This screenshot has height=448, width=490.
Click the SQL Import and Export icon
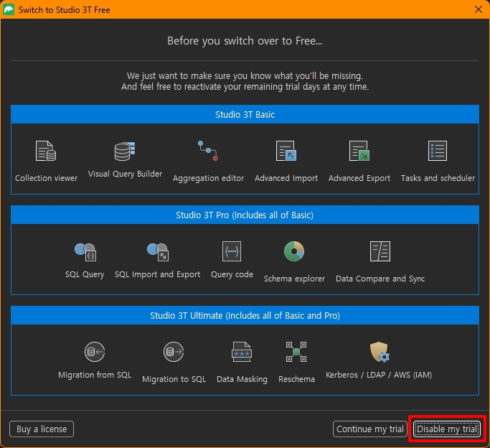click(x=158, y=252)
